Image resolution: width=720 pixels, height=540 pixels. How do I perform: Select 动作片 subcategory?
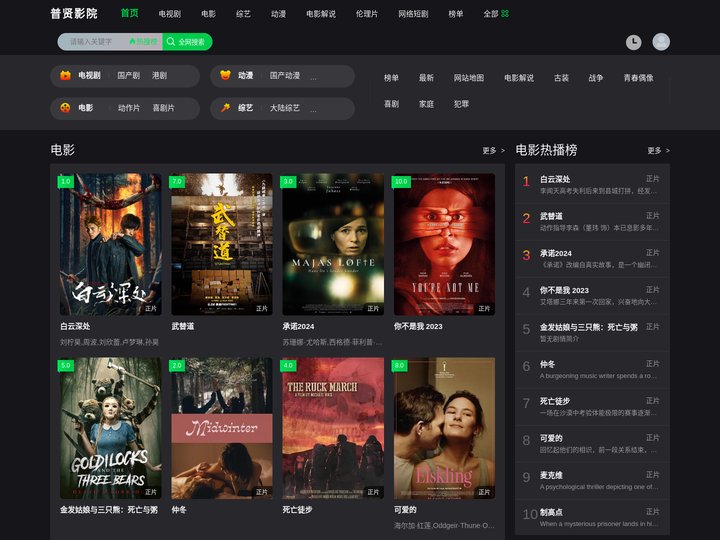coord(129,108)
